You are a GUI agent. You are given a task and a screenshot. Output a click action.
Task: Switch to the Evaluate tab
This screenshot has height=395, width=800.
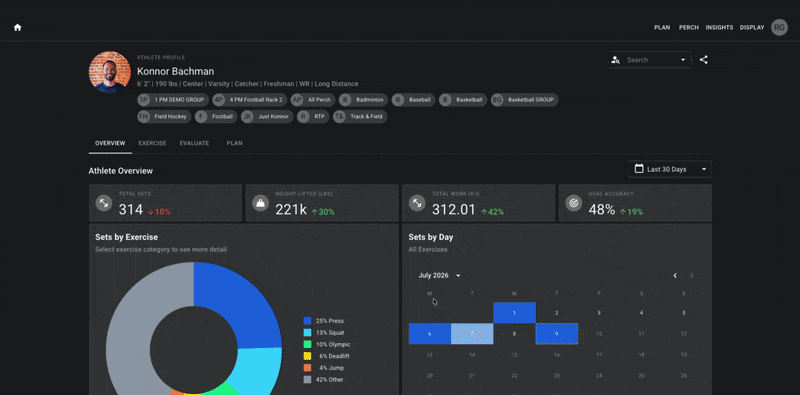pos(194,143)
